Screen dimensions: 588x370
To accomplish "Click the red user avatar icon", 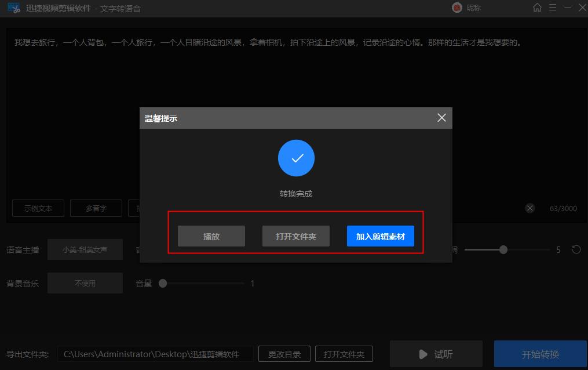I will [x=456, y=8].
